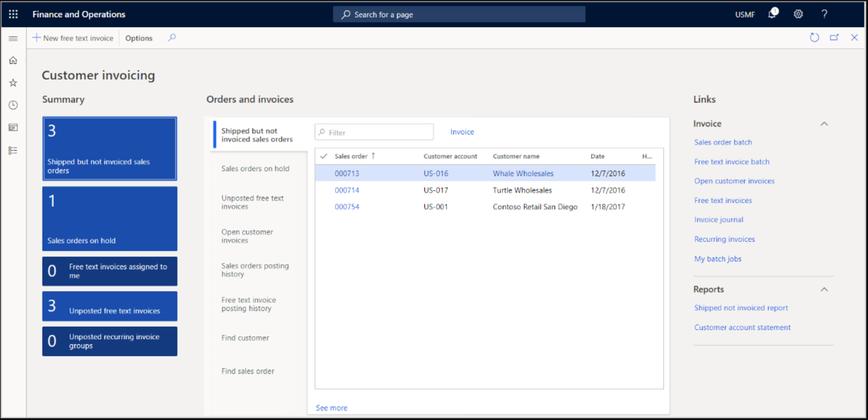Image resolution: width=868 pixels, height=420 pixels.
Task: Click New free text invoice
Action: click(73, 38)
